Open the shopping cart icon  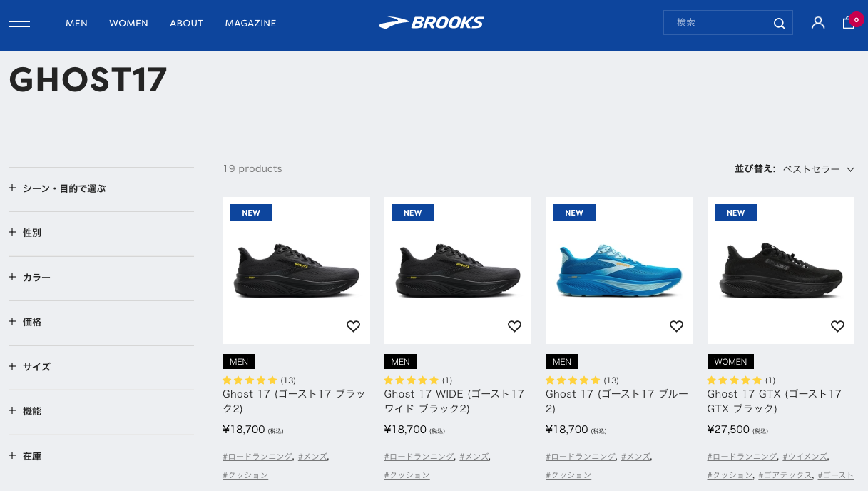click(x=849, y=23)
